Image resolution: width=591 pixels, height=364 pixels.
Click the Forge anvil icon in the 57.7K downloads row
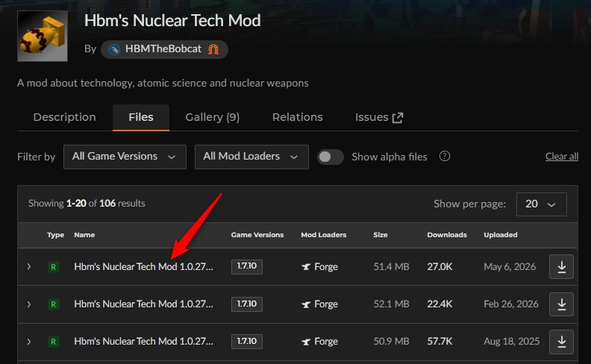[x=306, y=342]
